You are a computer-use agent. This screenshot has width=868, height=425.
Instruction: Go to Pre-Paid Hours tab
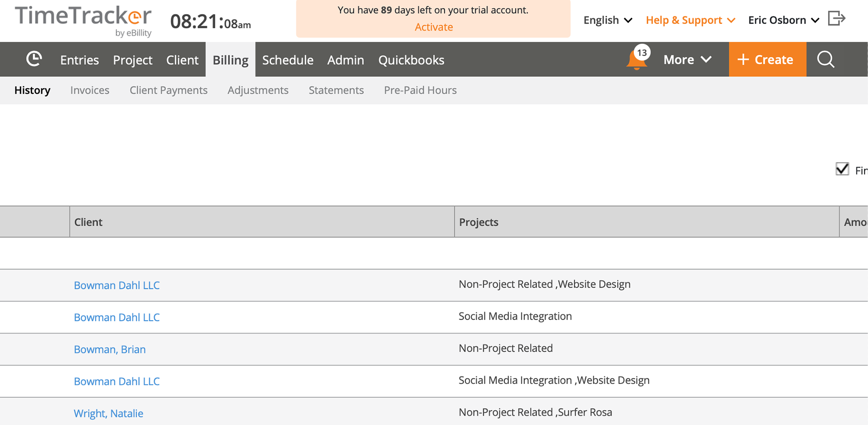420,90
